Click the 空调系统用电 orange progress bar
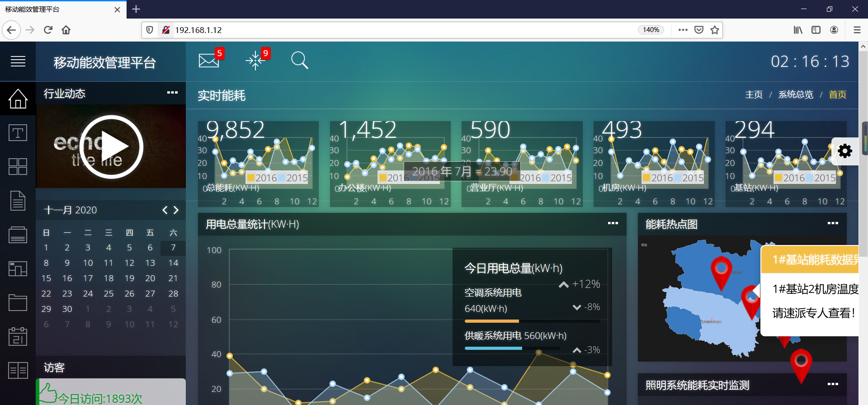Image resolution: width=868 pixels, height=405 pixels. tap(492, 321)
